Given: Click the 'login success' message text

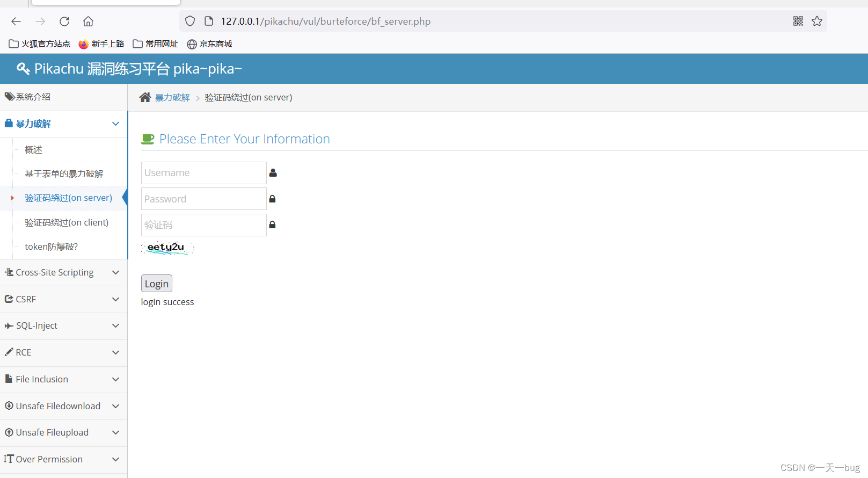Looking at the screenshot, I should click(167, 302).
